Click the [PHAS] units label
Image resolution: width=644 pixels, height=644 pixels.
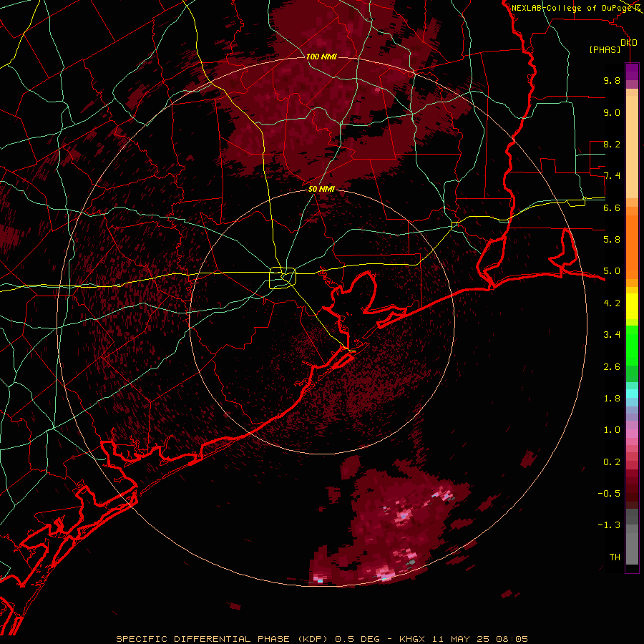[x=605, y=49]
